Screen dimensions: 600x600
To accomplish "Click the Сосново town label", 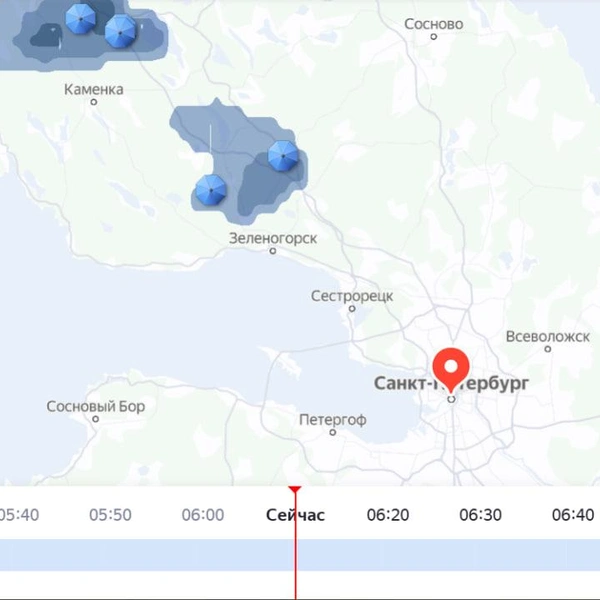I will click(434, 24).
